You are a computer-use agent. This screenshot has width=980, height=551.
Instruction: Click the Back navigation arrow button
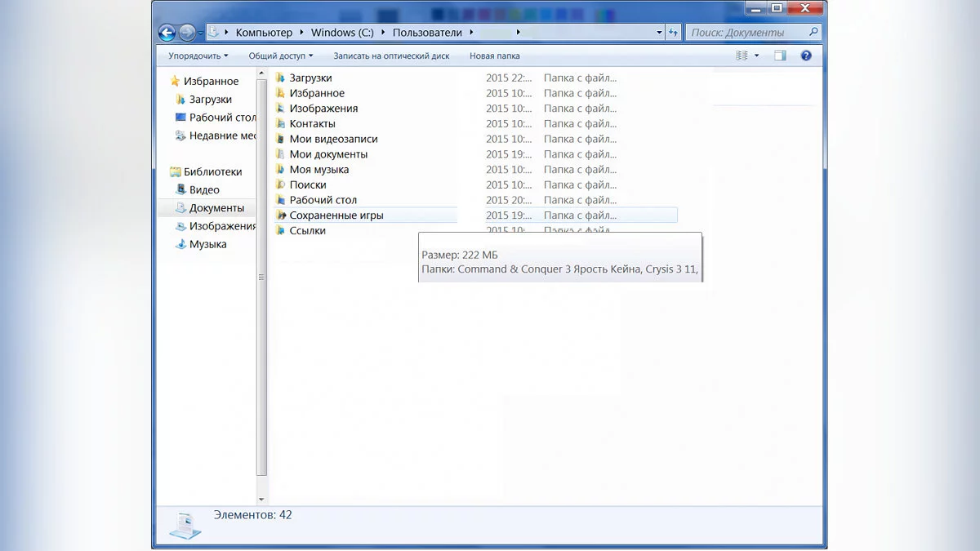[167, 33]
